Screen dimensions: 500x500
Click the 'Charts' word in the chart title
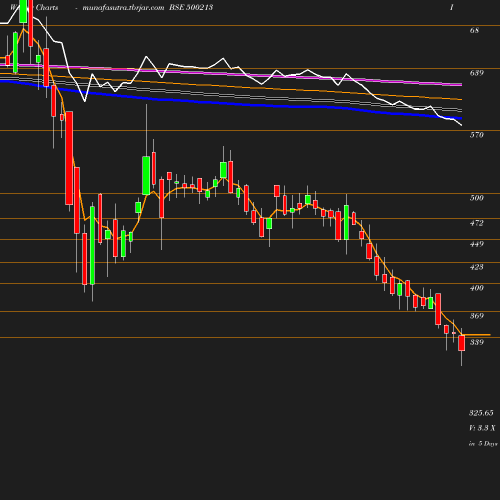click(x=47, y=7)
